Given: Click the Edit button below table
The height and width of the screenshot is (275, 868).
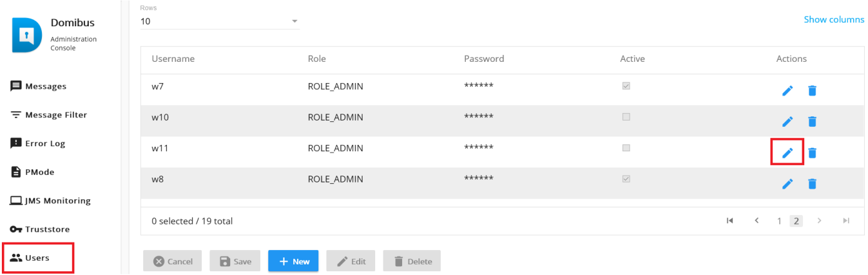Looking at the screenshot, I should (351, 261).
